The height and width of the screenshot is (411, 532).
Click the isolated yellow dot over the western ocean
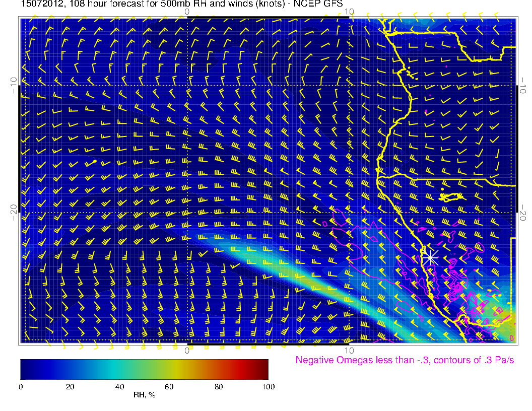pos(95,161)
